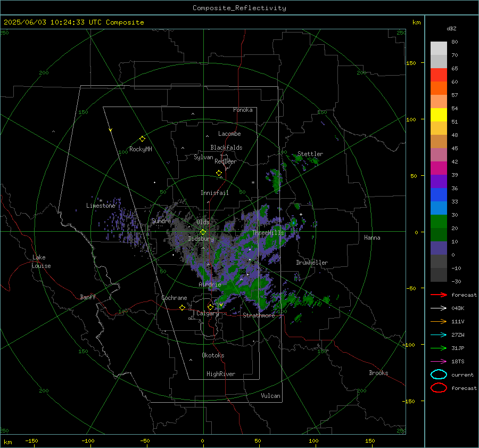This screenshot has width=479, height=448.
Task: Click the Ponoka city label
Action: [x=243, y=110]
